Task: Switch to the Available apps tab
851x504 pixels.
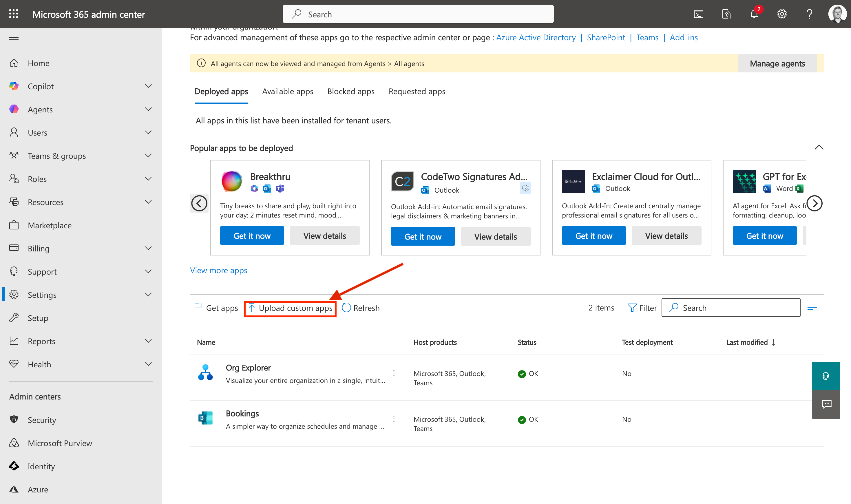Action: [288, 91]
